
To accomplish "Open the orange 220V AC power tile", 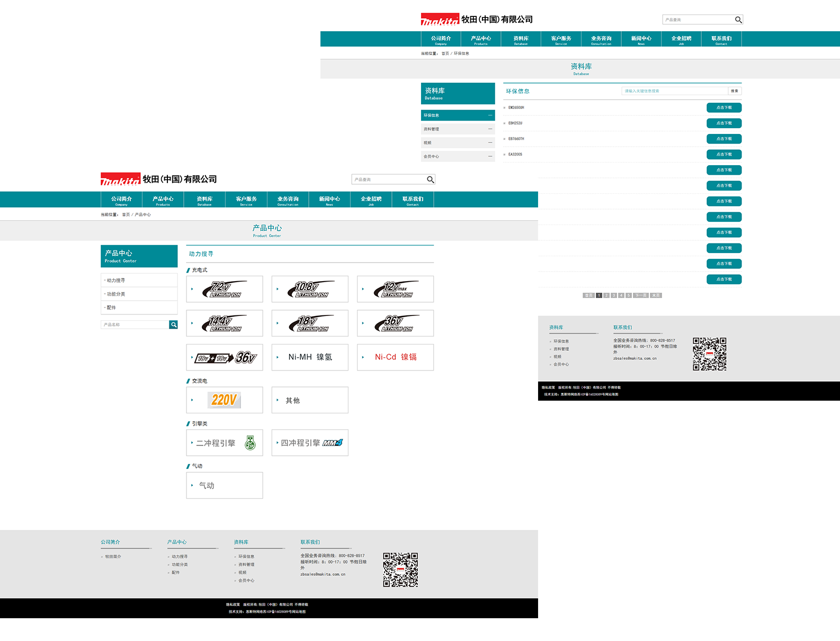I will (225, 400).
